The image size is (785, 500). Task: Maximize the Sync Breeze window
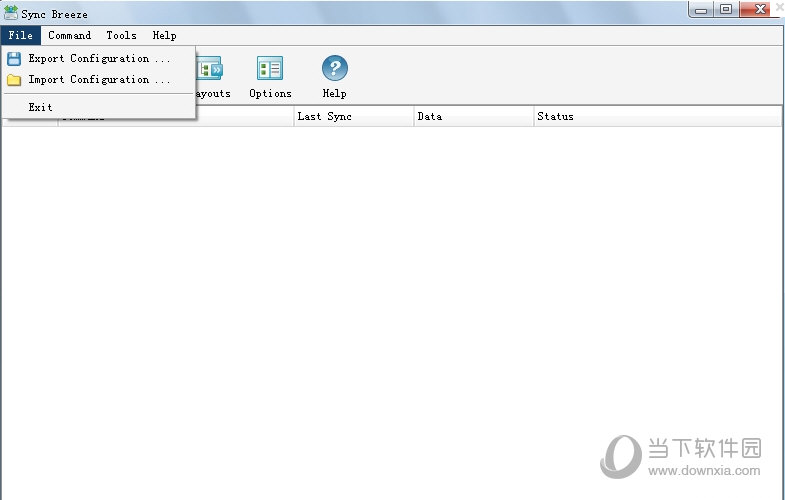point(726,10)
